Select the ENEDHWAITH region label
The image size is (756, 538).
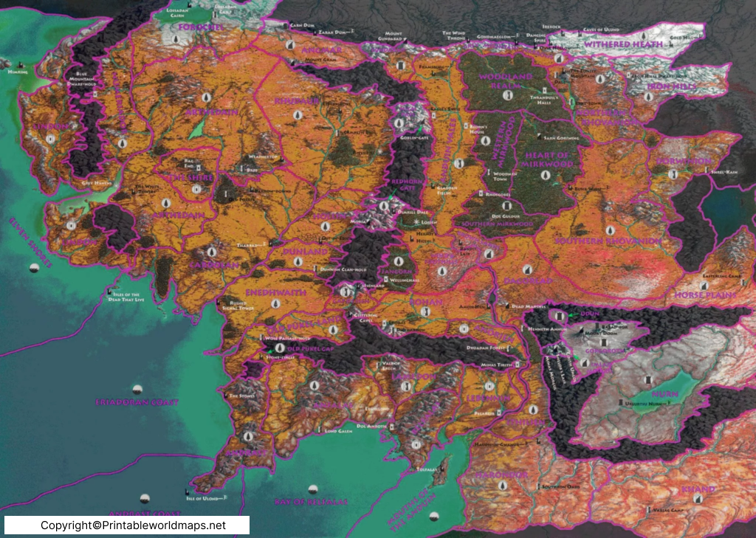[x=276, y=293]
